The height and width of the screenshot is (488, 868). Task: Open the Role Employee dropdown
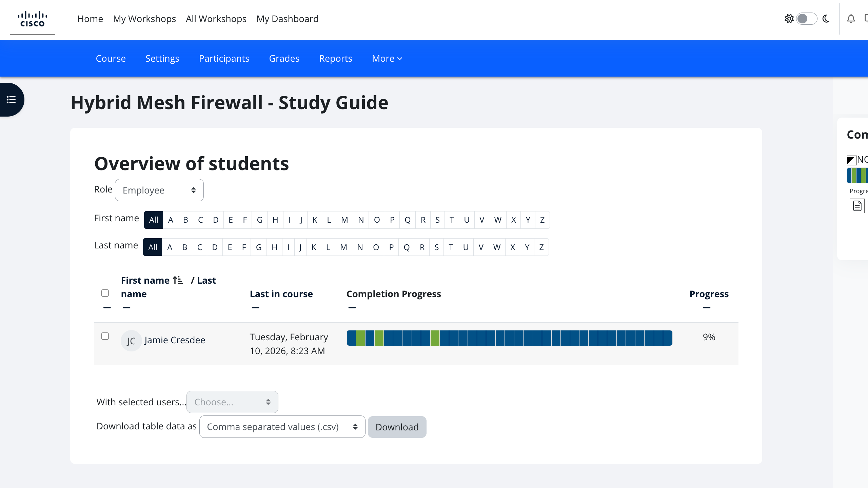159,190
